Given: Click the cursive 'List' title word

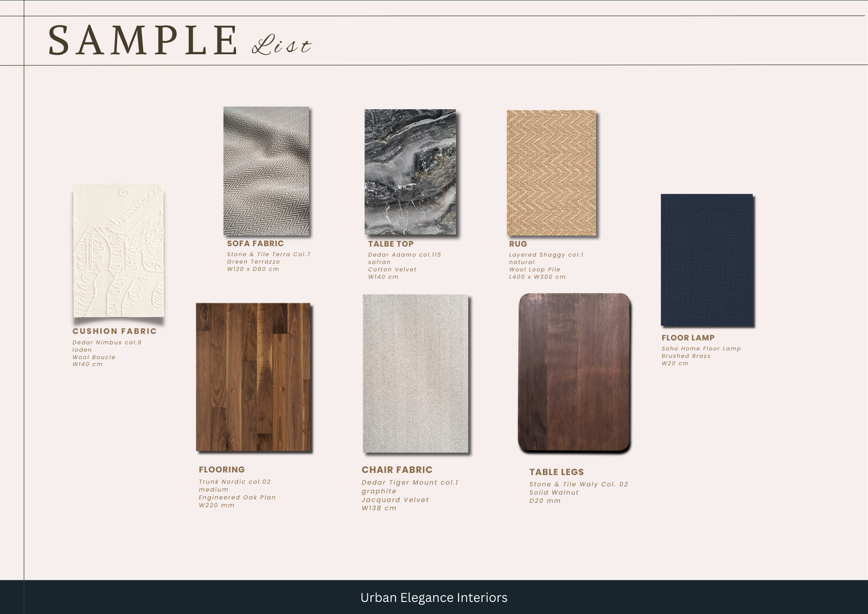Looking at the screenshot, I should coord(282,46).
